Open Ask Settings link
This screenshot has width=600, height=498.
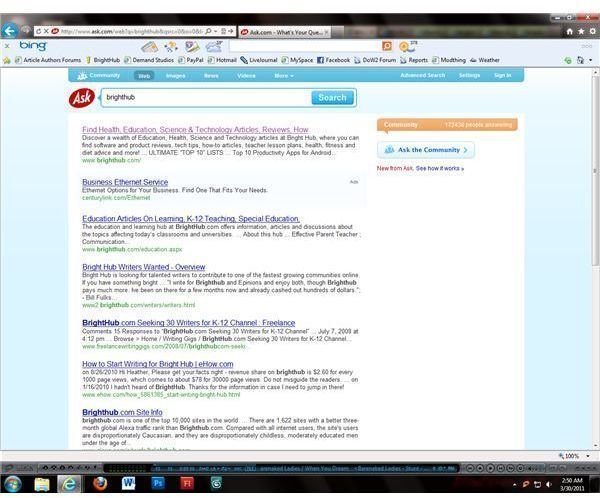pyautogui.click(x=470, y=75)
